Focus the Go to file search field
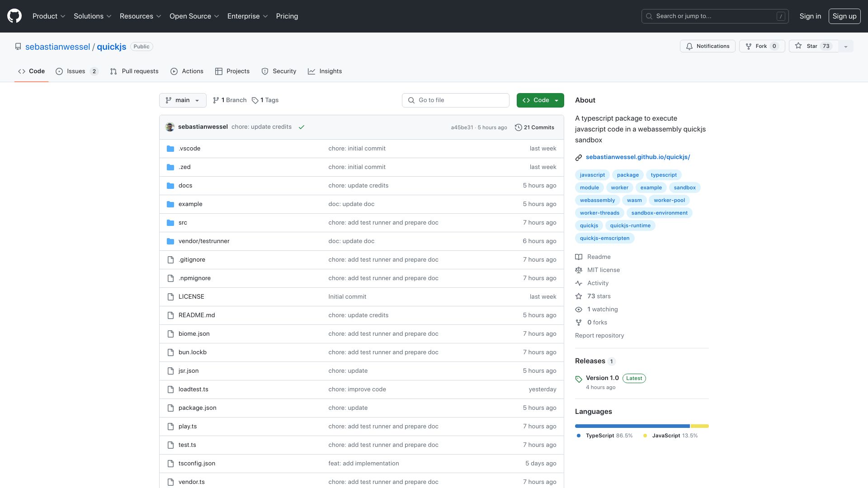This screenshot has width=868, height=488. click(455, 100)
